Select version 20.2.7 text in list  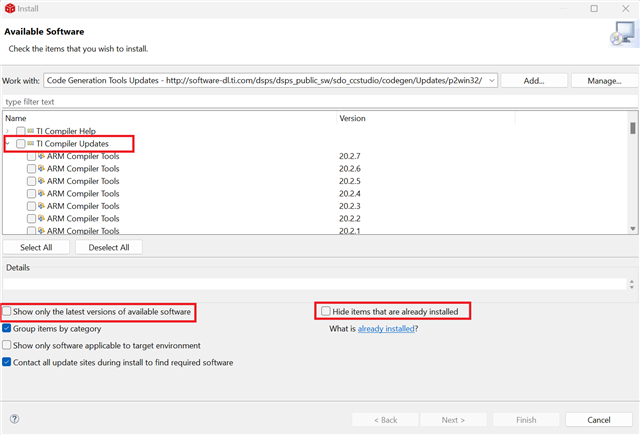[x=350, y=156]
